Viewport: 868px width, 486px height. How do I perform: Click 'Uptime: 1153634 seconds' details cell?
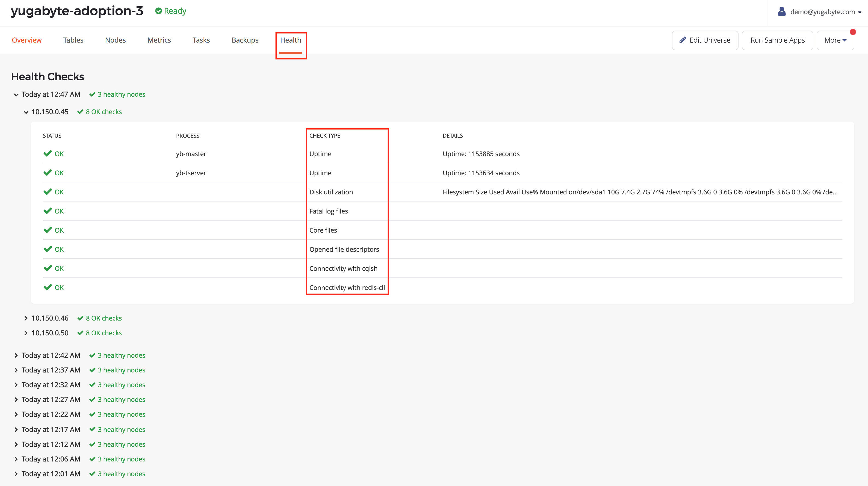click(x=481, y=173)
